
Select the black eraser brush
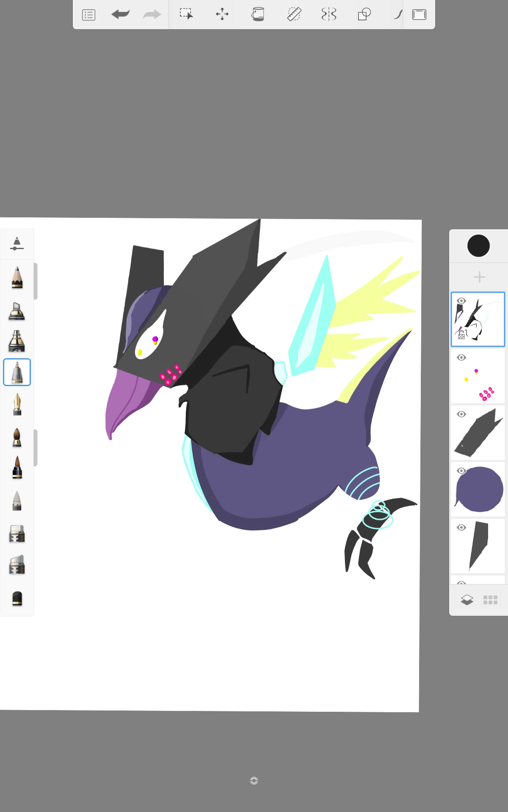click(x=17, y=598)
